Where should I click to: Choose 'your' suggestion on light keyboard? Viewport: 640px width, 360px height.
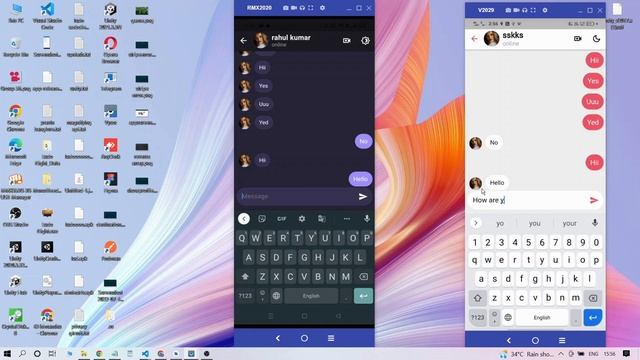coord(569,223)
